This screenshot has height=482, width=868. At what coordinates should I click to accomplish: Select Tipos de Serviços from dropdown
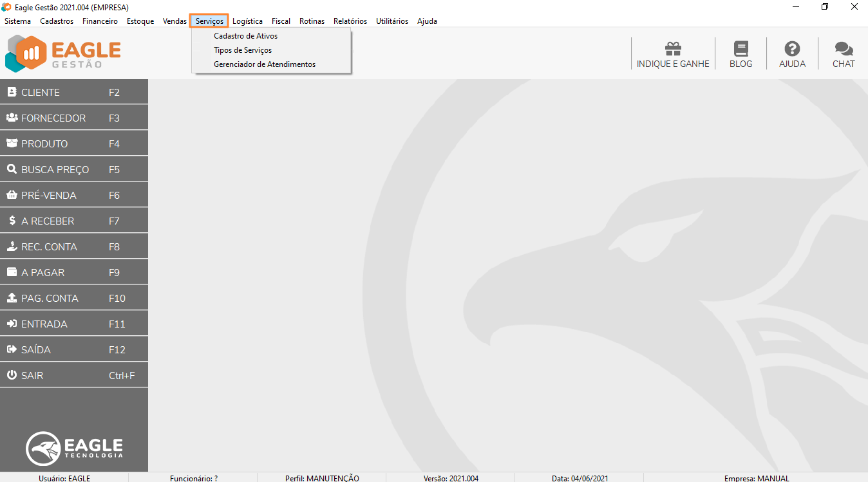[243, 50]
